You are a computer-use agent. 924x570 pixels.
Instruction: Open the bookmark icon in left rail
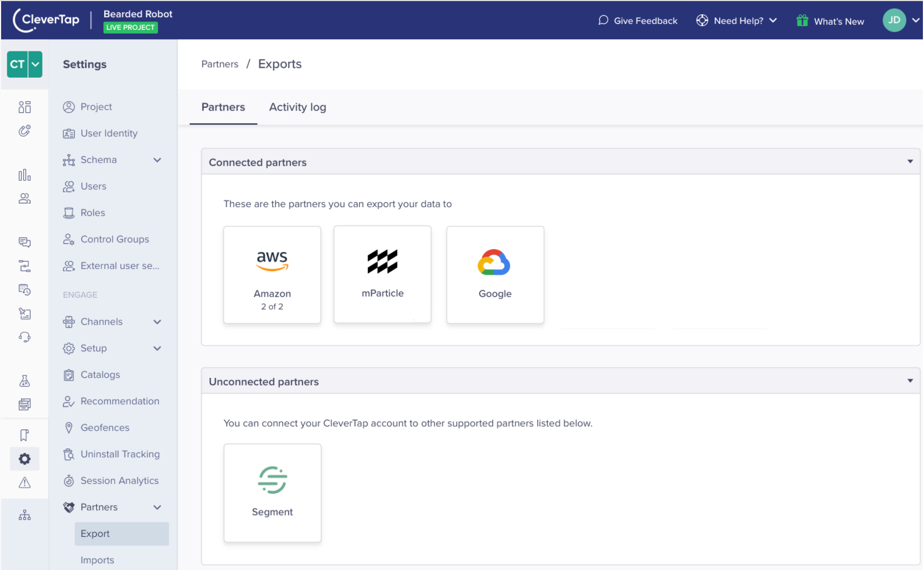tap(25, 435)
